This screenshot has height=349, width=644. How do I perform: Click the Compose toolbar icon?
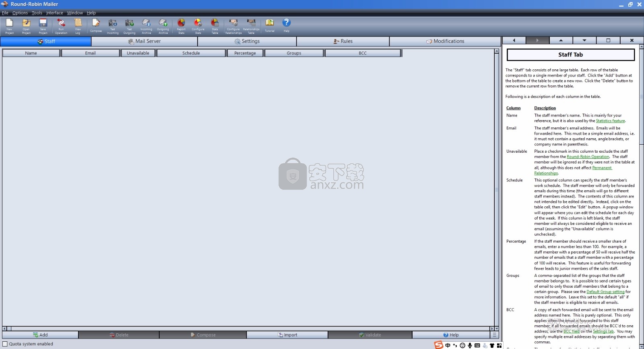(x=96, y=25)
